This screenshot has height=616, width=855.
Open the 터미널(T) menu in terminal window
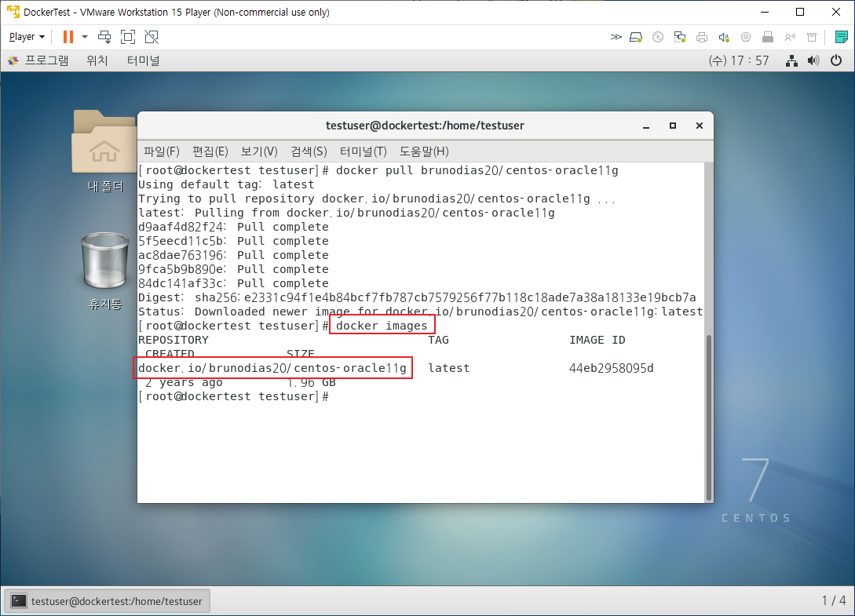(364, 151)
